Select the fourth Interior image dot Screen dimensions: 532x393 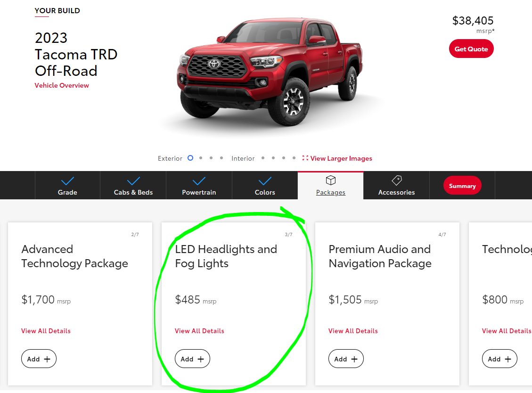[x=294, y=158]
